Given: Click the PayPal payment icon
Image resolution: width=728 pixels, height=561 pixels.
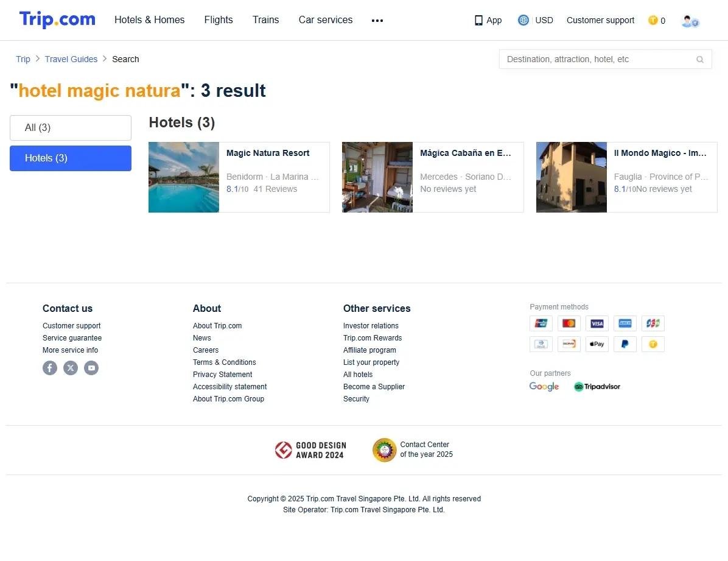Looking at the screenshot, I should tap(625, 344).
